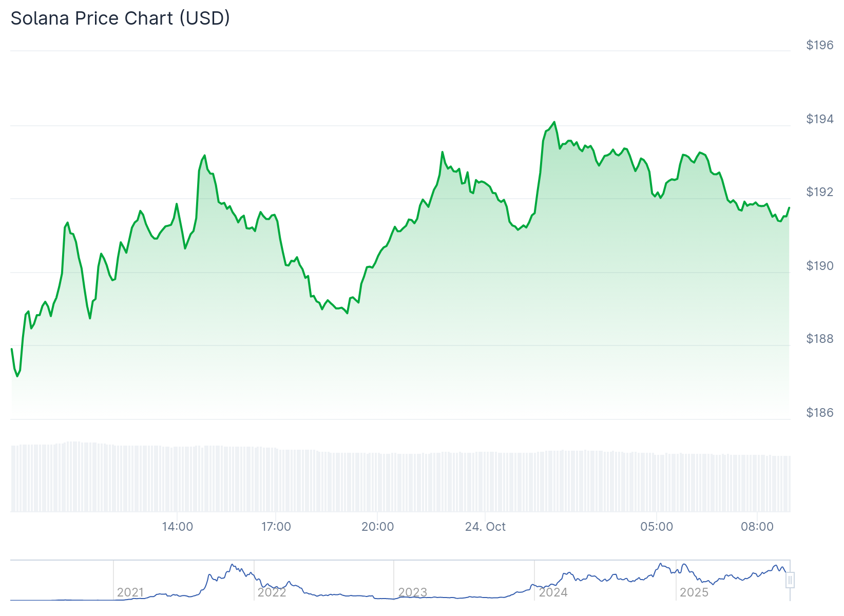Click the 17:00 time axis label

tap(276, 527)
